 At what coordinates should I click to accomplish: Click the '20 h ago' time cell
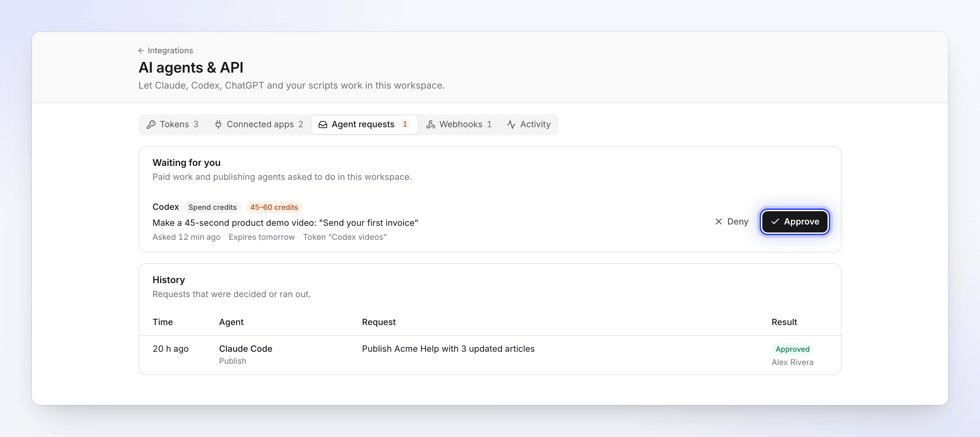pyautogui.click(x=170, y=349)
